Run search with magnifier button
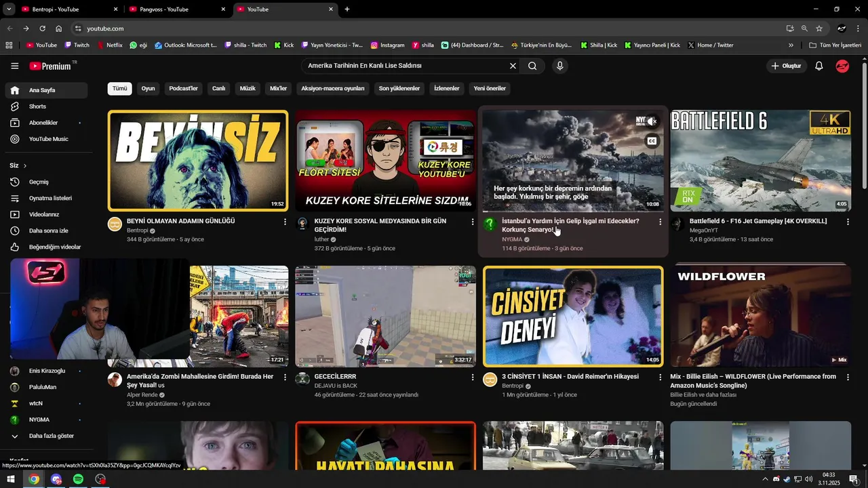This screenshot has height=488, width=868. 532,66
